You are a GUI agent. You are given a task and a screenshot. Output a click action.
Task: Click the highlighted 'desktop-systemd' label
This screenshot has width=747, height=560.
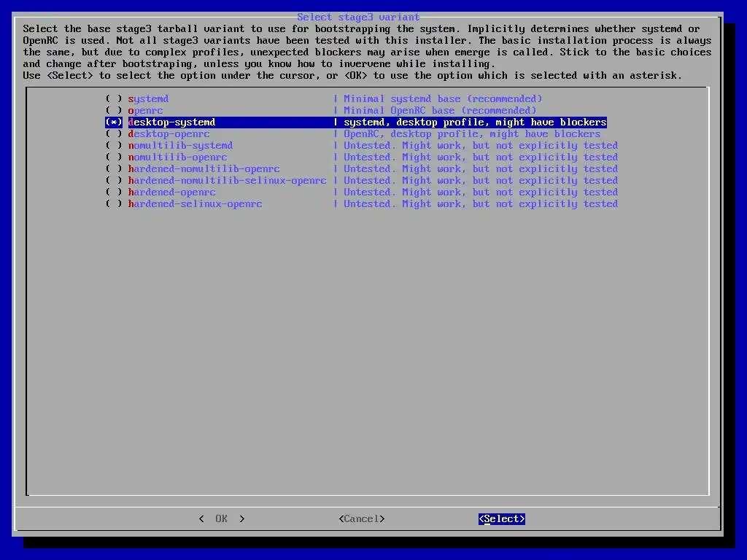(x=171, y=122)
